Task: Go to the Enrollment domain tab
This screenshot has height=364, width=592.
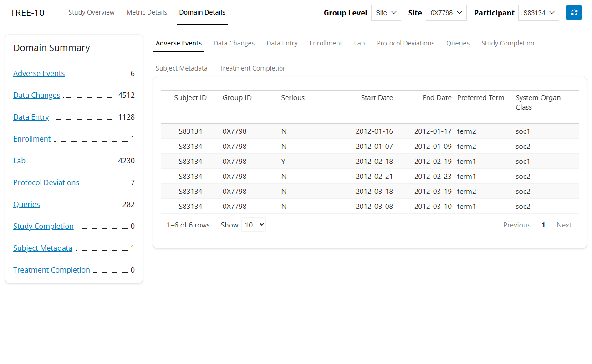Action: pos(326,43)
